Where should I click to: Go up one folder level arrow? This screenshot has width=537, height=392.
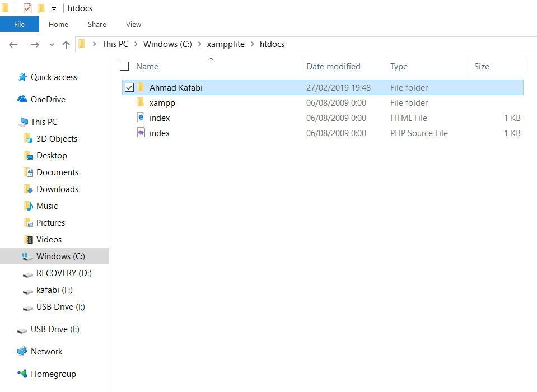coord(66,44)
